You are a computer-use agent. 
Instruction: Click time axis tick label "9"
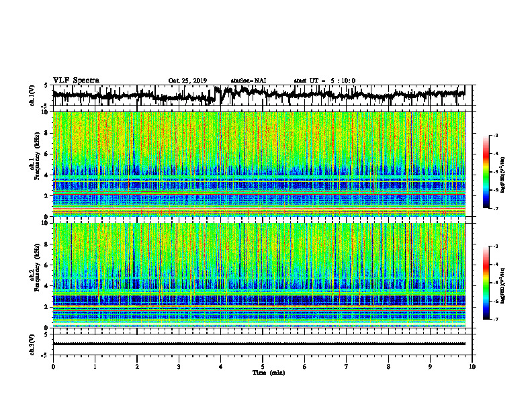430,367
